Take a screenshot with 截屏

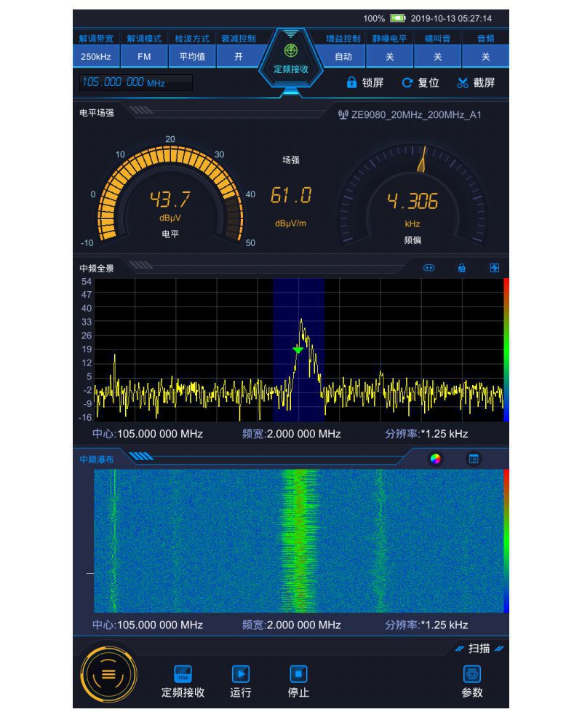click(476, 83)
